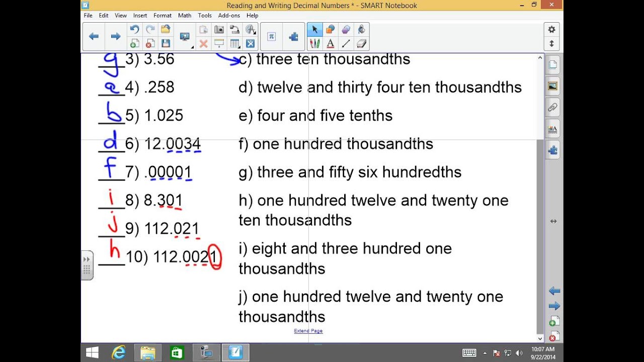644x362 pixels.
Task: Open Windows Start button
Action: (92, 352)
